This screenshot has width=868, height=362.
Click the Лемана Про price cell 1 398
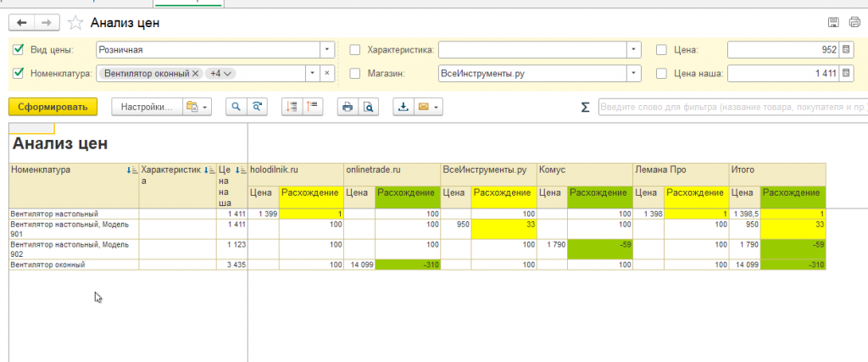(648, 214)
